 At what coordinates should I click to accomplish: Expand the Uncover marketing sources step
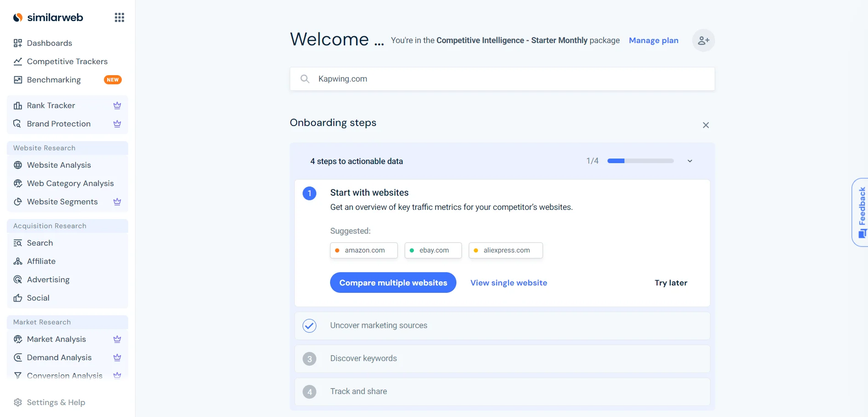click(502, 326)
